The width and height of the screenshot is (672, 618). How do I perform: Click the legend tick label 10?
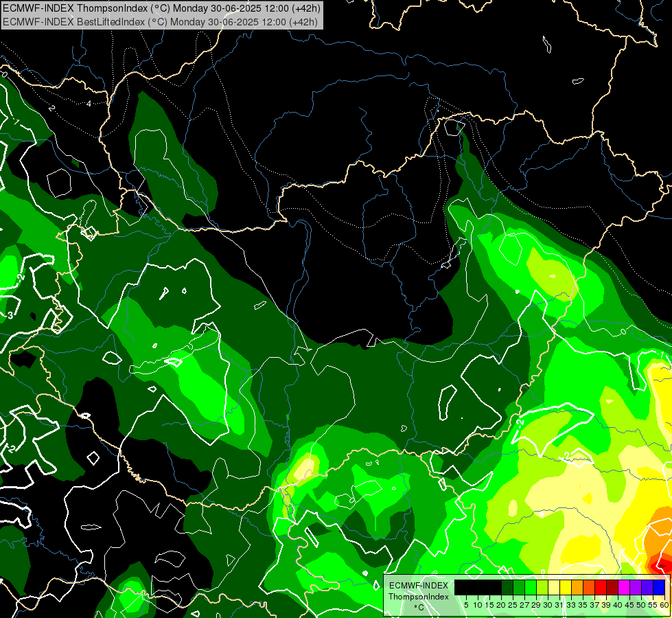point(478,605)
